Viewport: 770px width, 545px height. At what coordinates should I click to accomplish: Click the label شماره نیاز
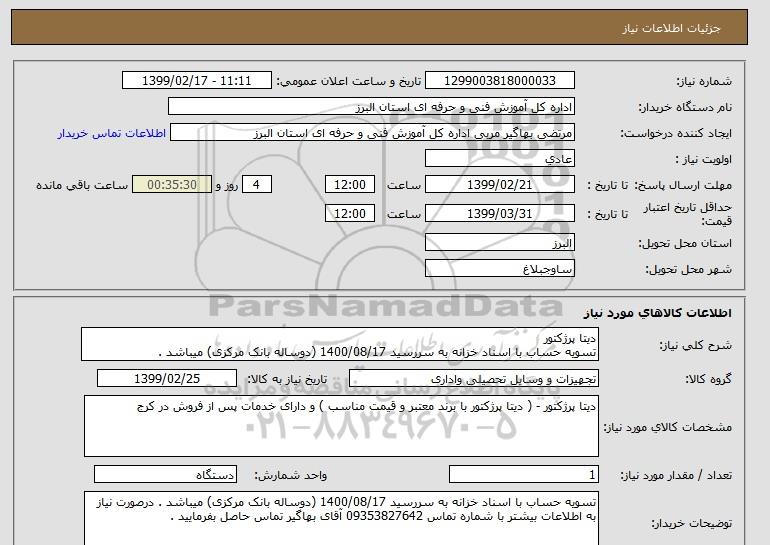[704, 81]
